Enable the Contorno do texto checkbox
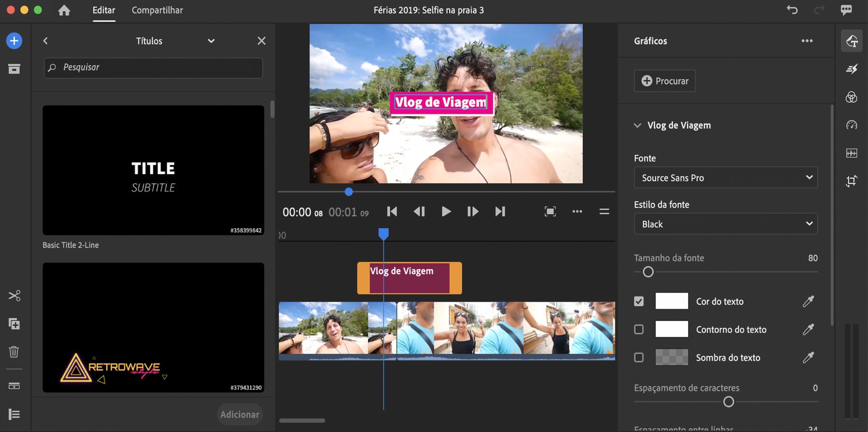This screenshot has height=432, width=868. 639,329
